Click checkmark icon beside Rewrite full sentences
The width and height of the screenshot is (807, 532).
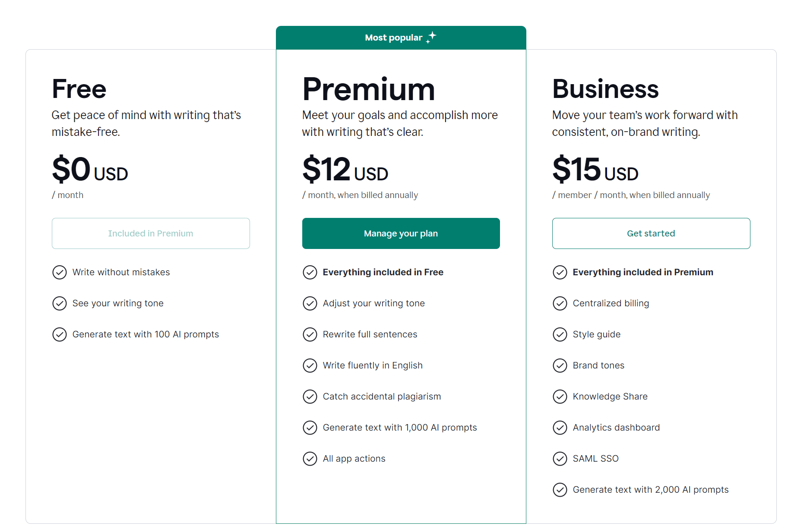pyautogui.click(x=310, y=334)
